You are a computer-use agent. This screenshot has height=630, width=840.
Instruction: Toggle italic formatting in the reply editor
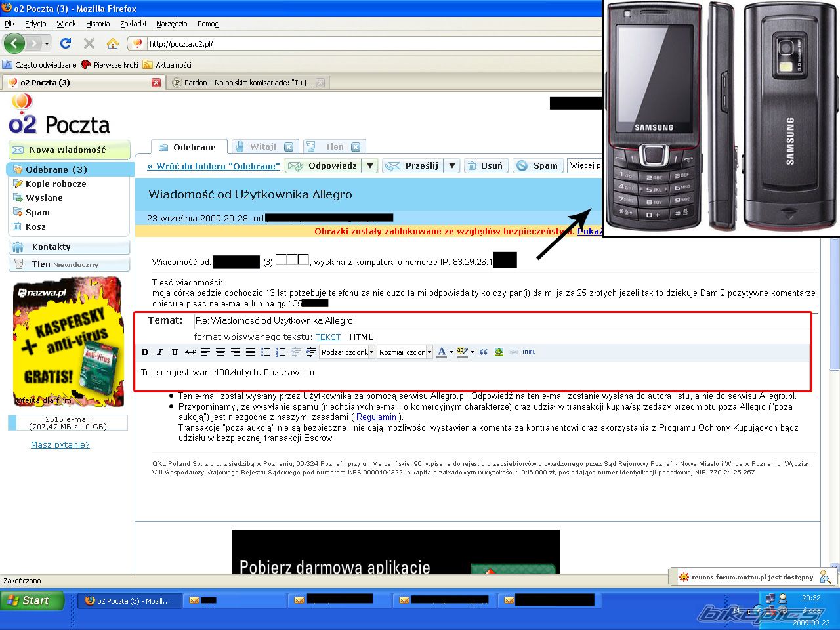[x=159, y=352]
